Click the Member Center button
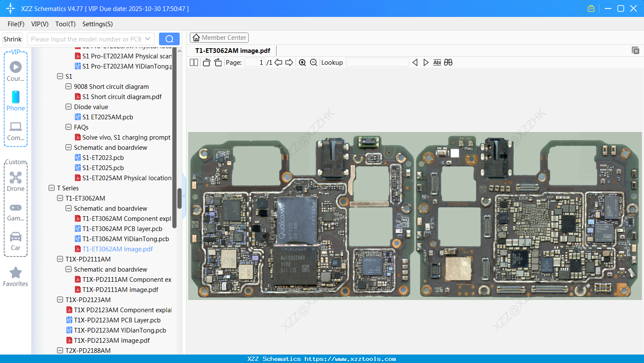Screen dimensions: 644x363 click(219, 37)
